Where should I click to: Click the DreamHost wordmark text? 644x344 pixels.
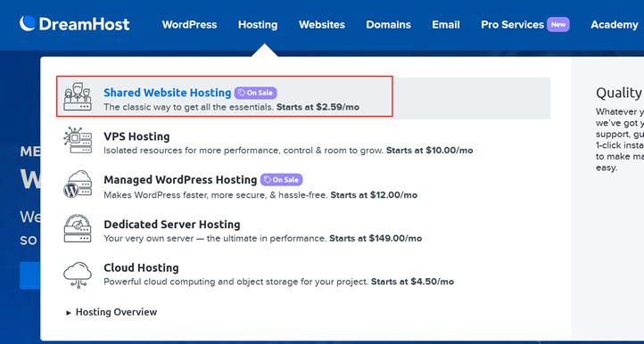tap(84, 24)
